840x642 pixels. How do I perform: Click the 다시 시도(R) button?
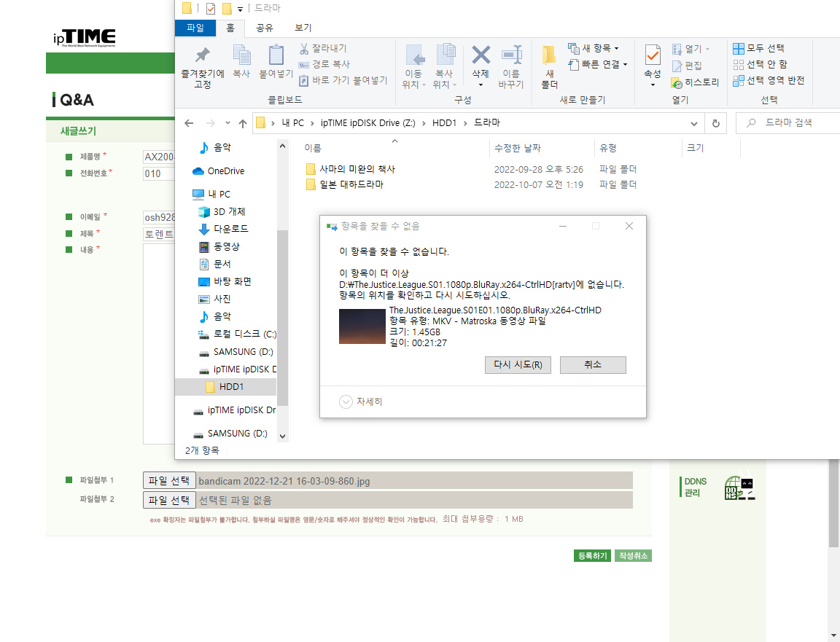[x=518, y=364]
